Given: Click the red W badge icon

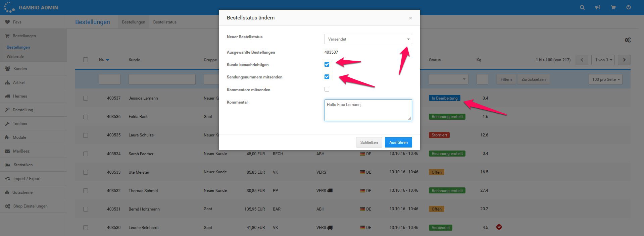Looking at the screenshot, I should [499, 227].
